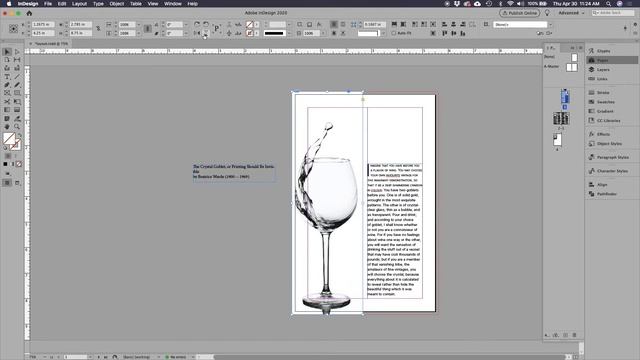Image resolution: width=640 pixels, height=360 pixels.
Task: Open the Edit menu
Action: pyautogui.click(x=62, y=4)
